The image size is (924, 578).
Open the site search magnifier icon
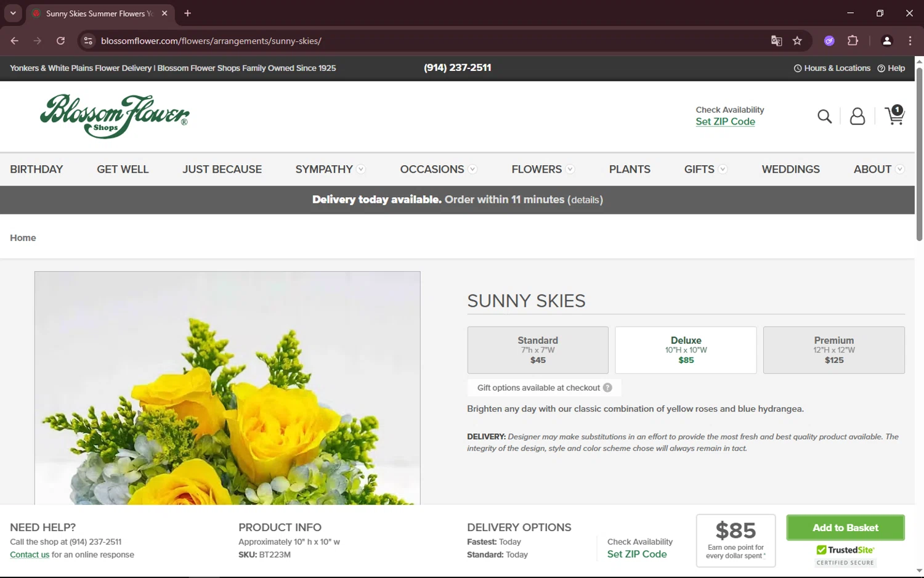pyautogui.click(x=824, y=116)
